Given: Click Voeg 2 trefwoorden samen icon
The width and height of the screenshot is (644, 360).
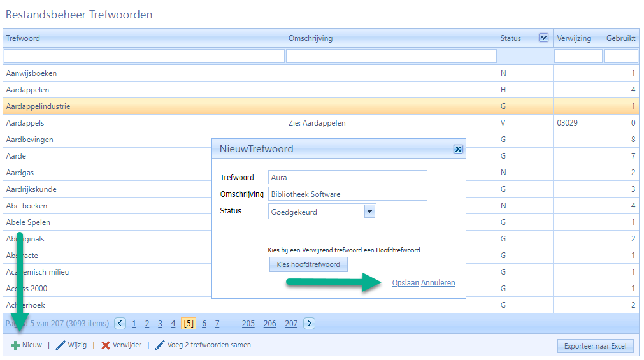Looking at the screenshot, I should coord(159,345).
